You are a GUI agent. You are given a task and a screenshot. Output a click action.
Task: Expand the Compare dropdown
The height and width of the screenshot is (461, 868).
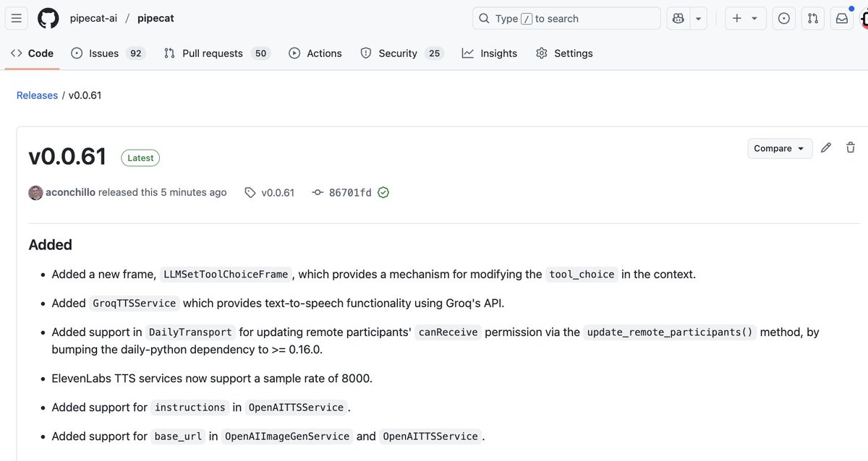click(x=780, y=148)
